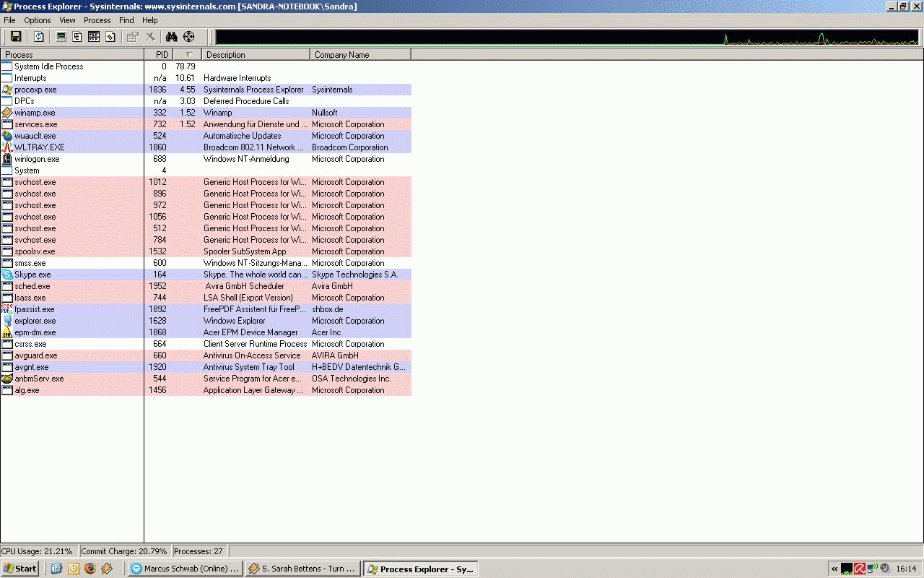924x578 pixels.
Task: Sort by the Company Name column header
Action: pyautogui.click(x=361, y=55)
